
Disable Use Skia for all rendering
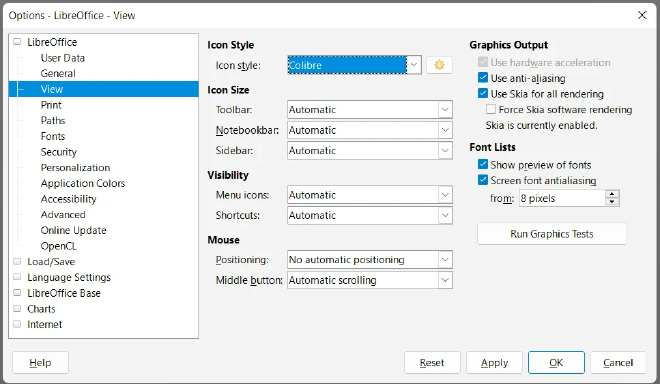click(x=483, y=93)
